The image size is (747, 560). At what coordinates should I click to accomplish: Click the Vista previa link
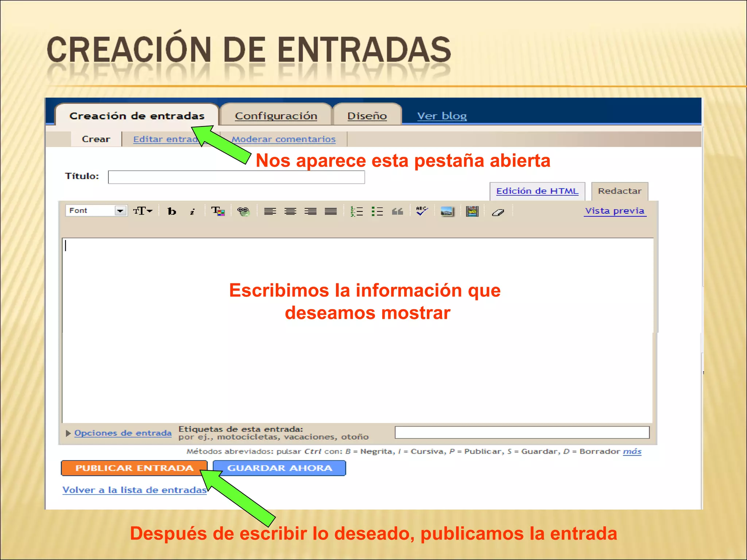(x=615, y=211)
